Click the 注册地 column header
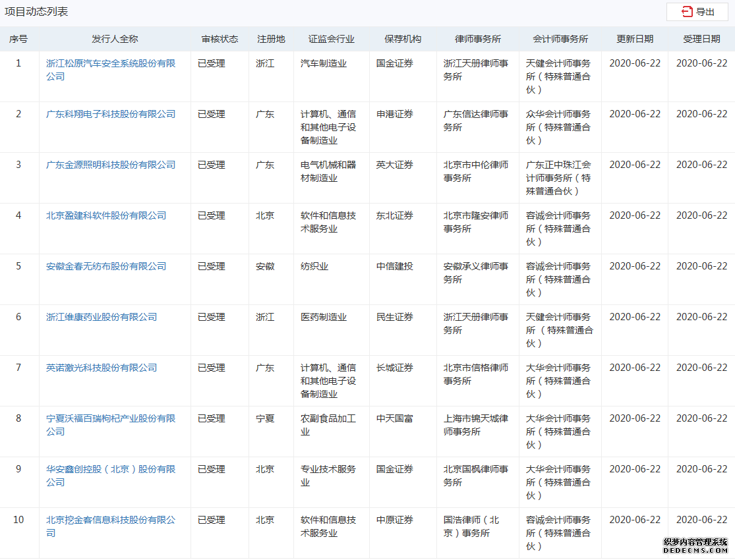735x560 pixels. tap(271, 39)
